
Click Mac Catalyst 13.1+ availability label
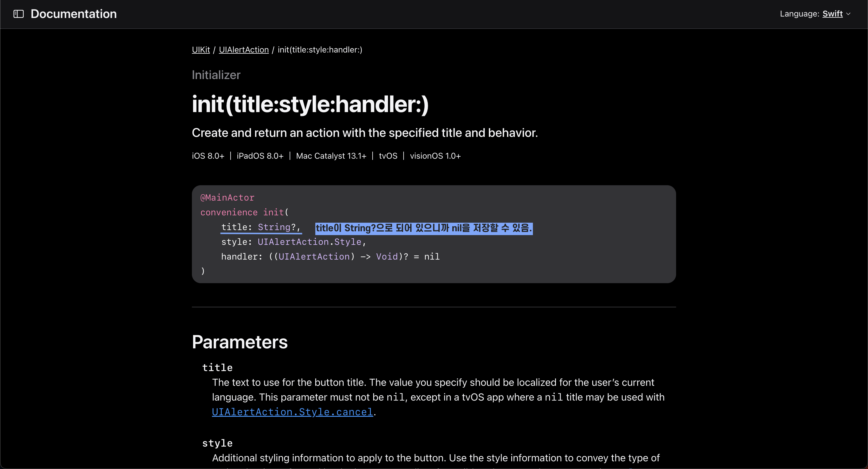331,156
